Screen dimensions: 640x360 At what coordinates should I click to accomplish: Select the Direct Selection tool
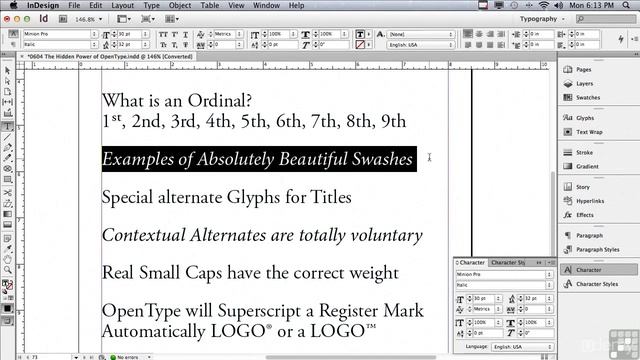click(7, 81)
